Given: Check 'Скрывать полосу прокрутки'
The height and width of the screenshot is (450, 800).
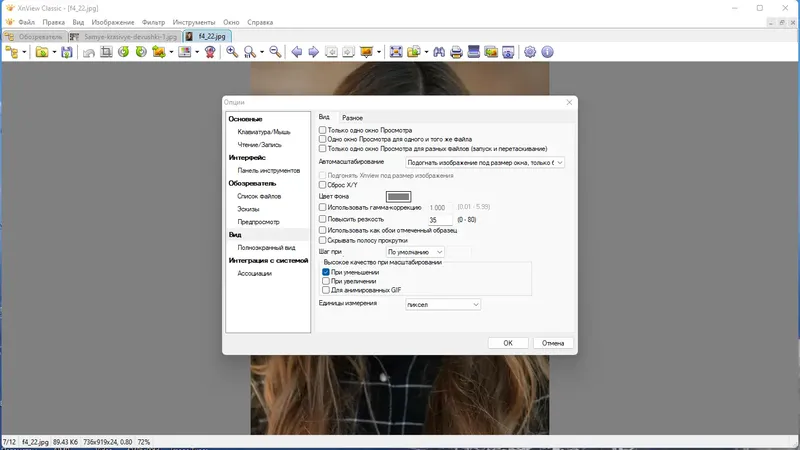Looking at the screenshot, I should click(x=322, y=240).
